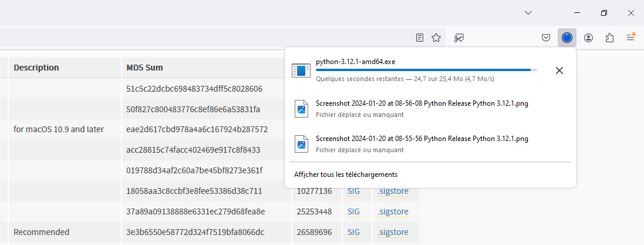The height and width of the screenshot is (245, 644).
Task: Open the Firefox hamburger application menu
Action: (x=630, y=38)
